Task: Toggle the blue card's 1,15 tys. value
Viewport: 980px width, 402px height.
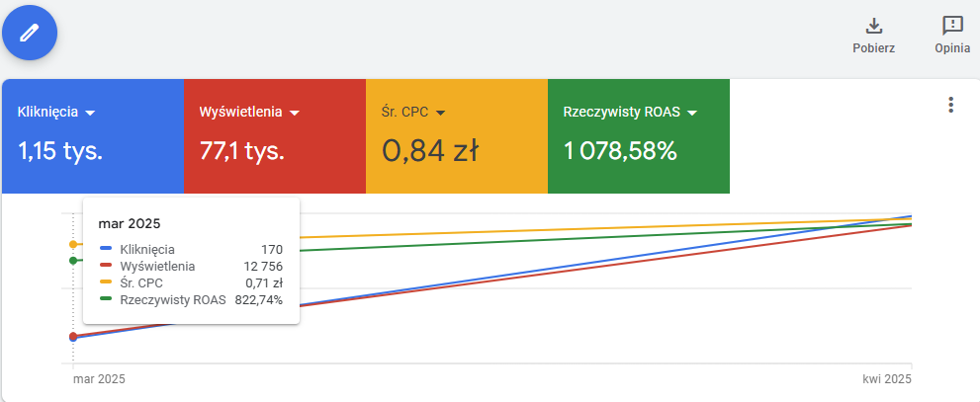Action: click(x=60, y=151)
